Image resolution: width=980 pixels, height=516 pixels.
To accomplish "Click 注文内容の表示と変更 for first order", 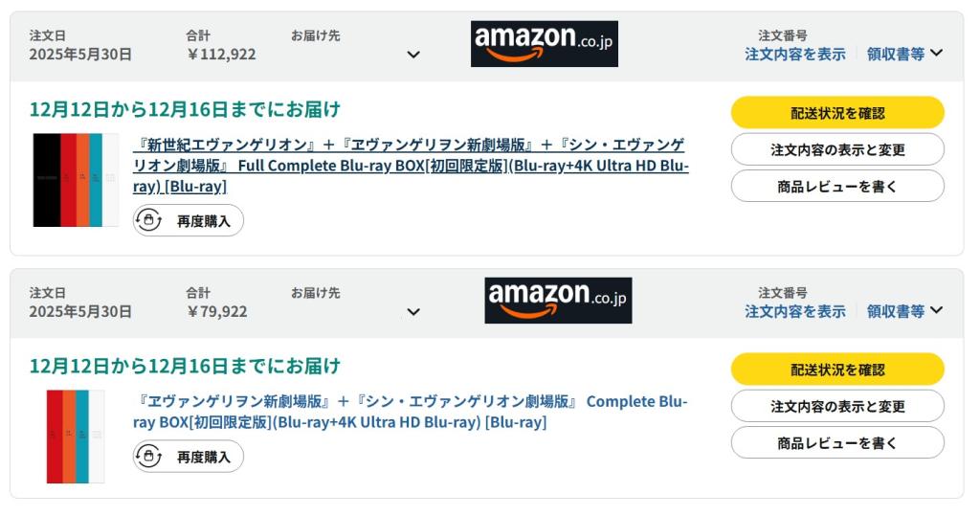I will pos(837,149).
